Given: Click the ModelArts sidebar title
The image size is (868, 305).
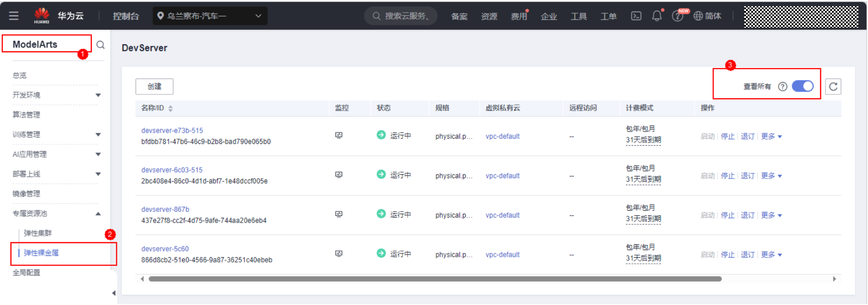Looking at the screenshot, I should 35,44.
